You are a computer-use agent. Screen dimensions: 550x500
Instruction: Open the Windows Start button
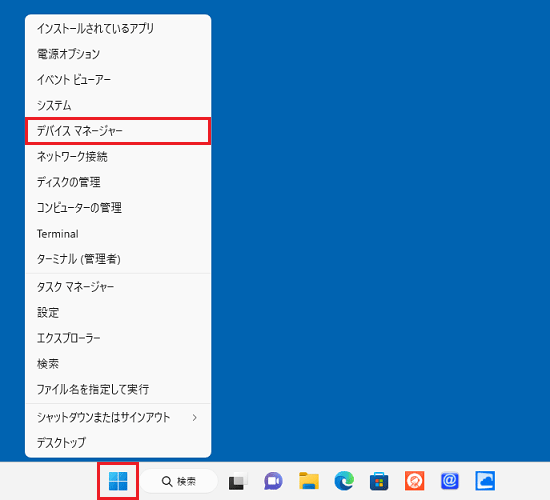point(118,481)
